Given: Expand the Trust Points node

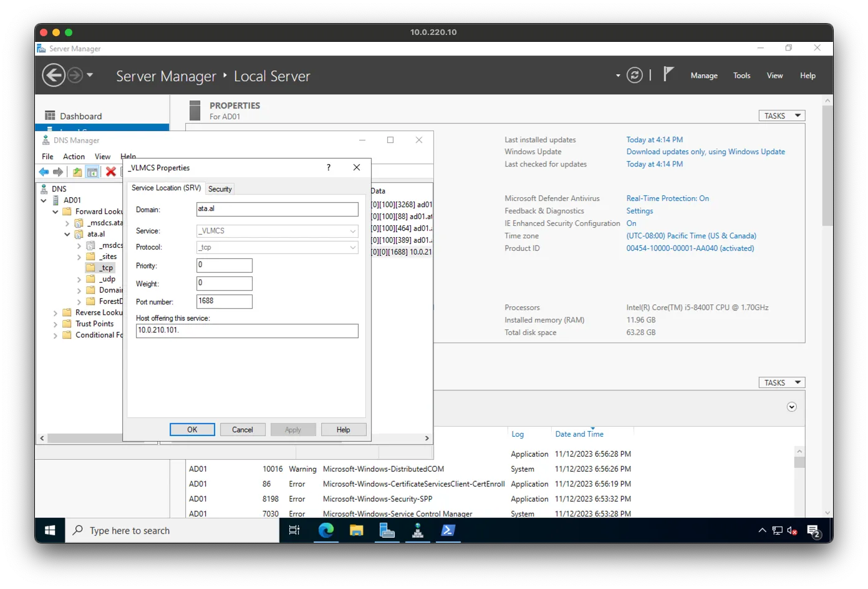Looking at the screenshot, I should tap(55, 324).
